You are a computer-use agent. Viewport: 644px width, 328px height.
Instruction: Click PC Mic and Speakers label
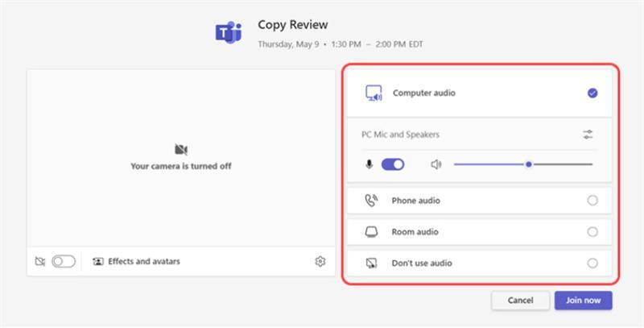pos(400,135)
